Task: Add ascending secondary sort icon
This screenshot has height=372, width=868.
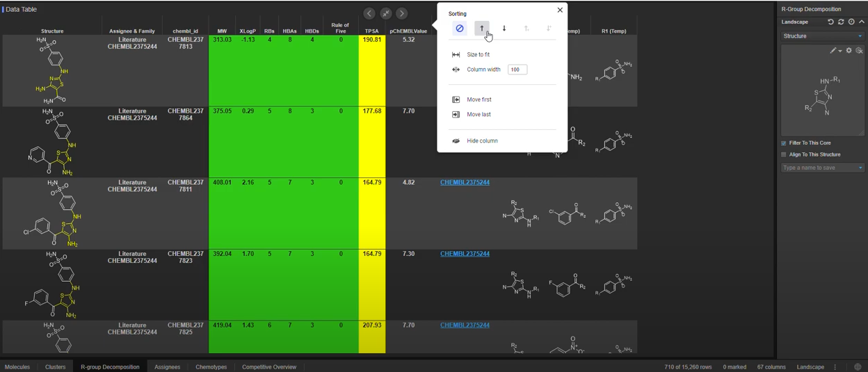Action: coord(527,29)
